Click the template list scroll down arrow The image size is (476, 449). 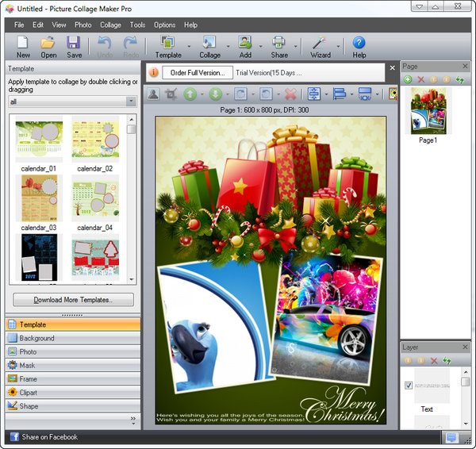[x=132, y=279]
